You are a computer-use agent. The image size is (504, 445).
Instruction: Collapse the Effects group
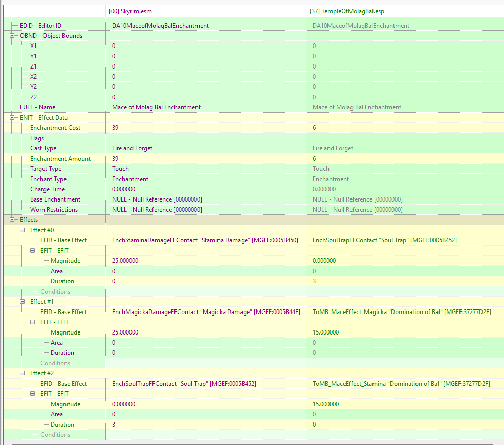[12, 220]
